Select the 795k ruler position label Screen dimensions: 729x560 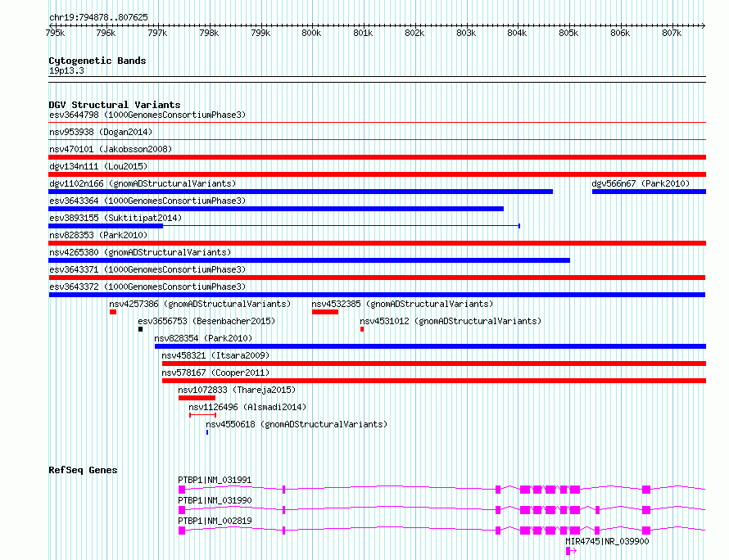click(x=55, y=33)
